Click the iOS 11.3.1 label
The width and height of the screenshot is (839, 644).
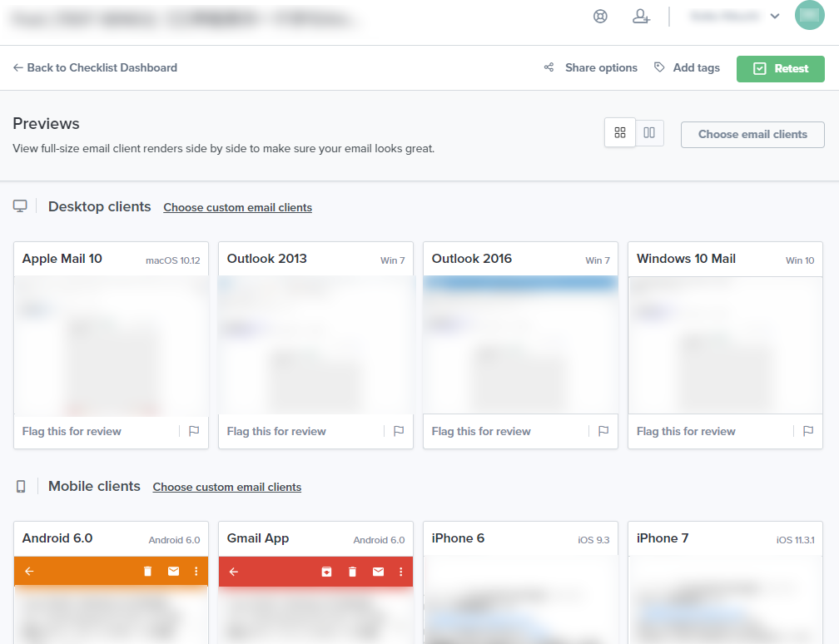[795, 540]
